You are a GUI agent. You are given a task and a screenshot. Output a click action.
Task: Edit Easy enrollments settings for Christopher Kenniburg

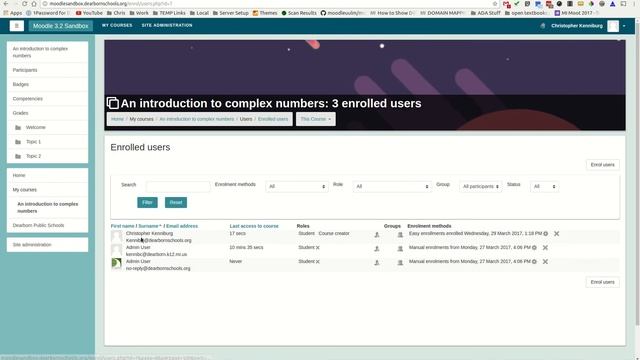point(546,233)
